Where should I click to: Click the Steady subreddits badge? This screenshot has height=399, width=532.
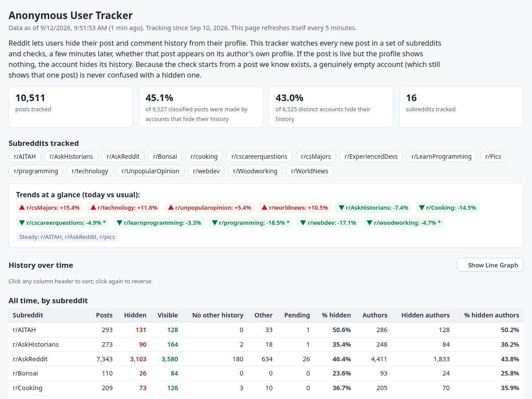point(67,237)
